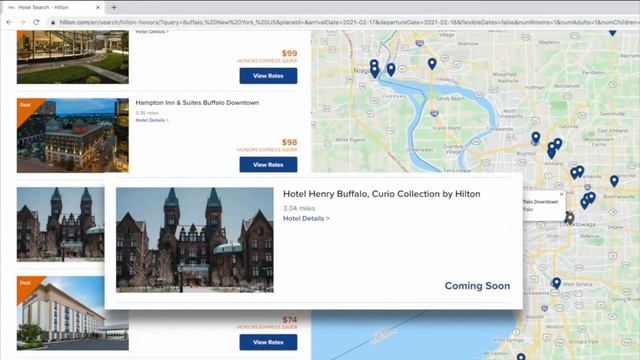Open a new browser tab
640x360 pixels.
click(x=114, y=7)
